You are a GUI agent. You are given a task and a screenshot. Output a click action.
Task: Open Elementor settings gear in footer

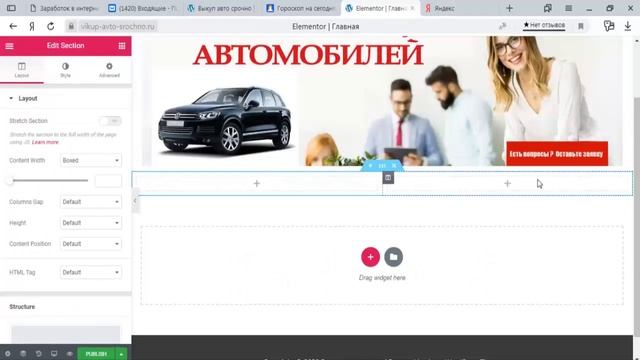coord(7,354)
